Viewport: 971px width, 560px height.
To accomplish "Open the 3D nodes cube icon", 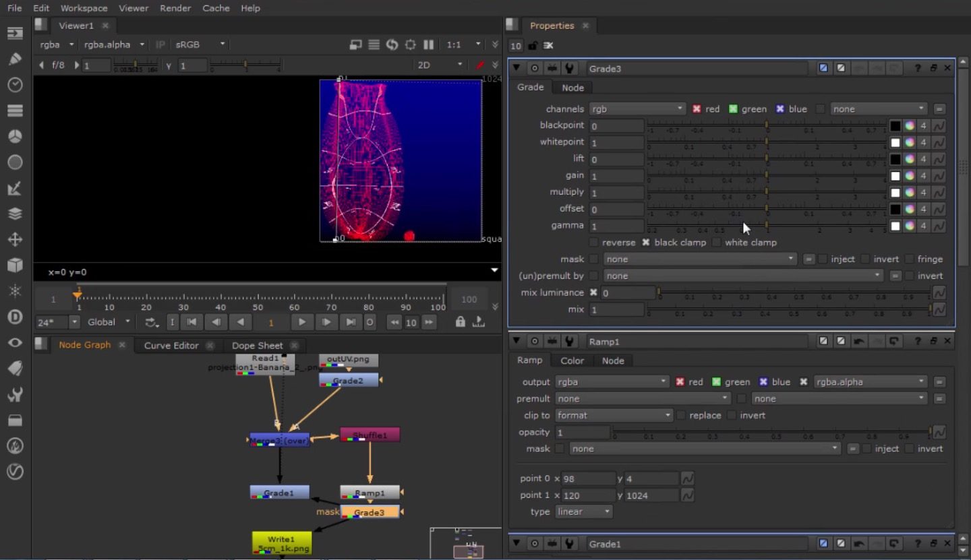I will (x=15, y=265).
